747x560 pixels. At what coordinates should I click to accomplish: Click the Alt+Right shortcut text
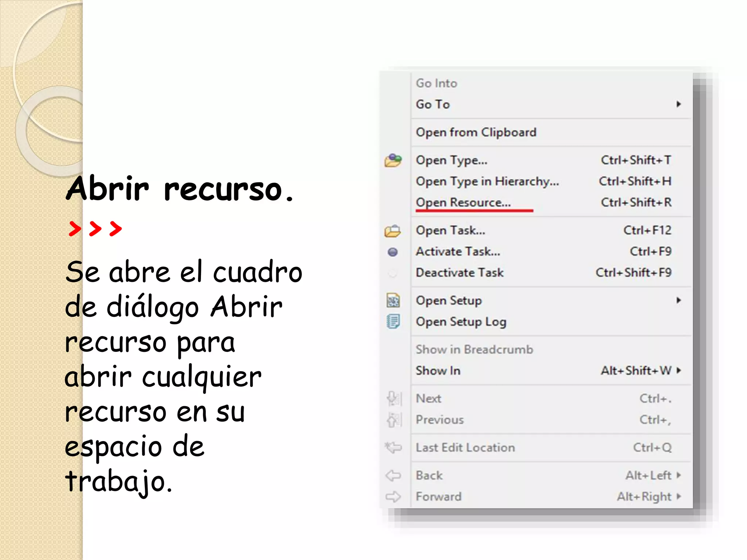644,497
